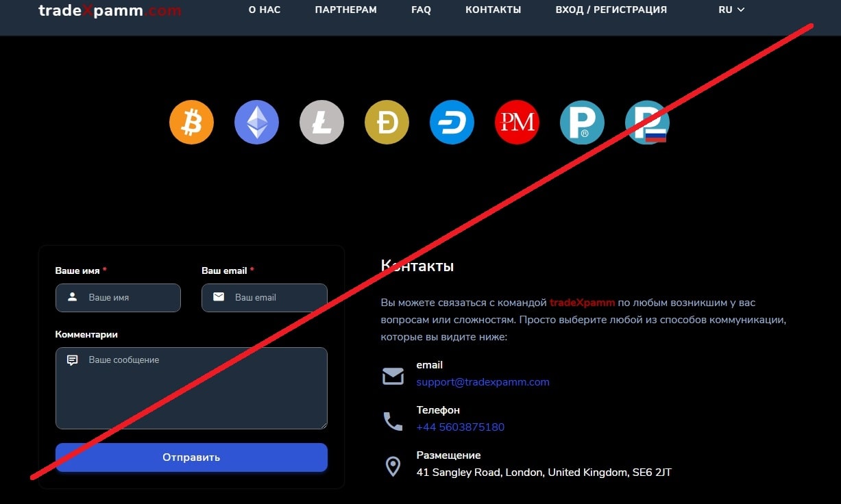Expand the RU language dropdown

click(731, 10)
